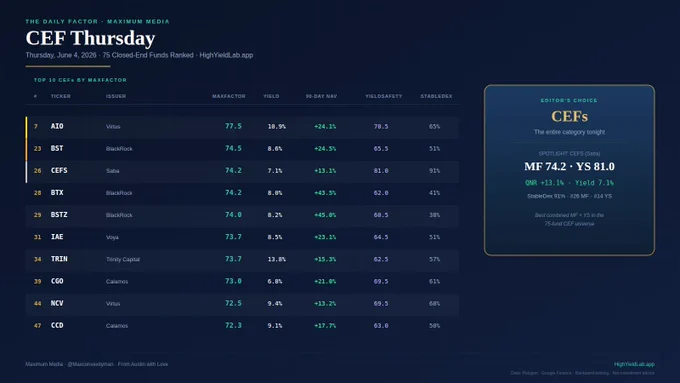Click the YIELD column header
This screenshot has height=383, width=680.
coord(271,96)
